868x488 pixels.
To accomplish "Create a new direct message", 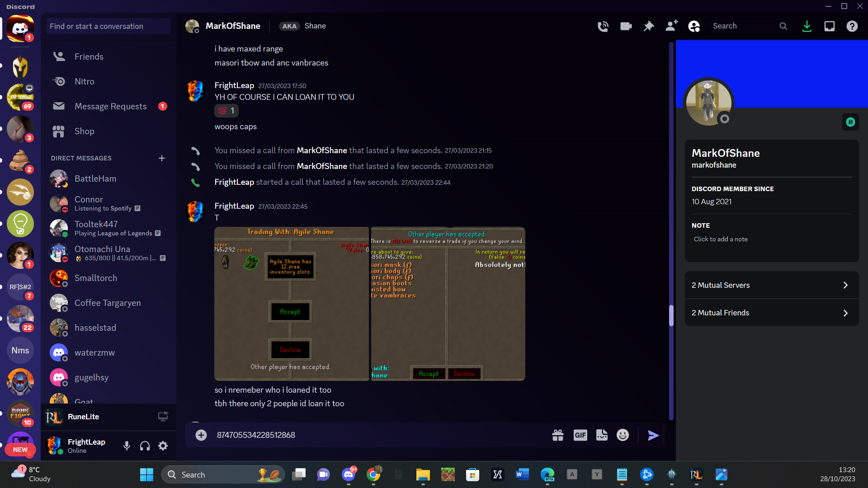I will [x=162, y=158].
